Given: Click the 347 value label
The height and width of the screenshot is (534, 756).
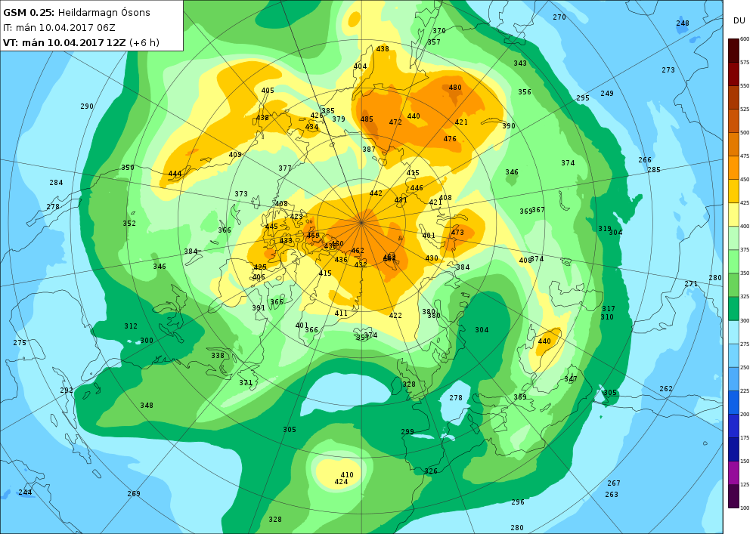Looking at the screenshot, I should 571,379.
